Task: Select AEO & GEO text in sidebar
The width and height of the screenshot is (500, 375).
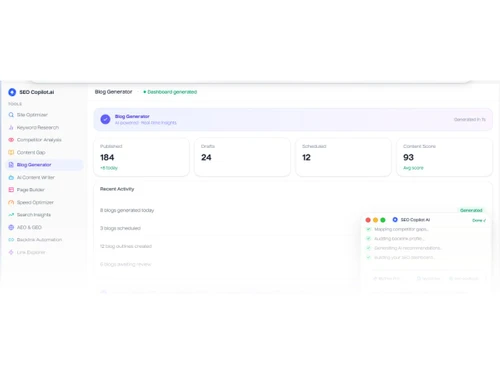Action: point(29,227)
